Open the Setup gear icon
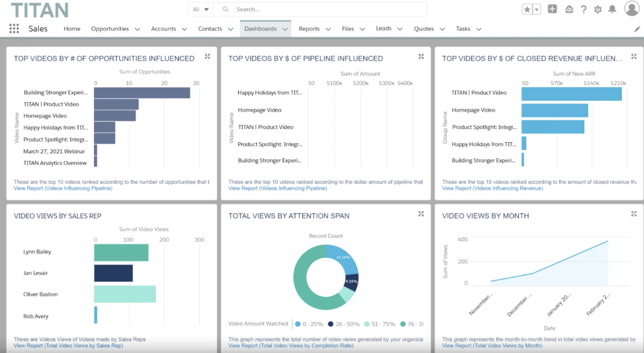Image resolution: width=644 pixels, height=353 pixels. tap(598, 9)
